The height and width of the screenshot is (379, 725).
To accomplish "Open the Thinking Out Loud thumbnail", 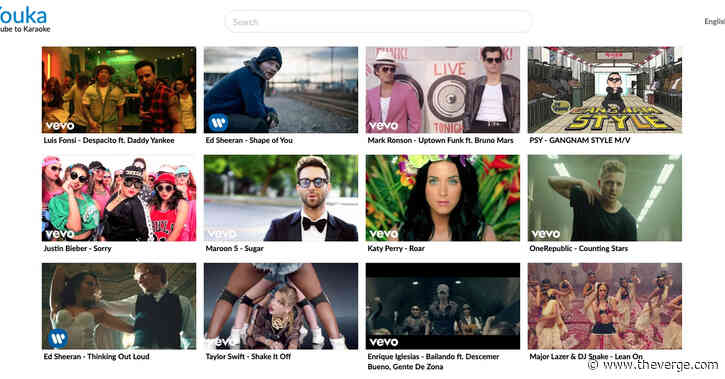I will coord(119,306).
